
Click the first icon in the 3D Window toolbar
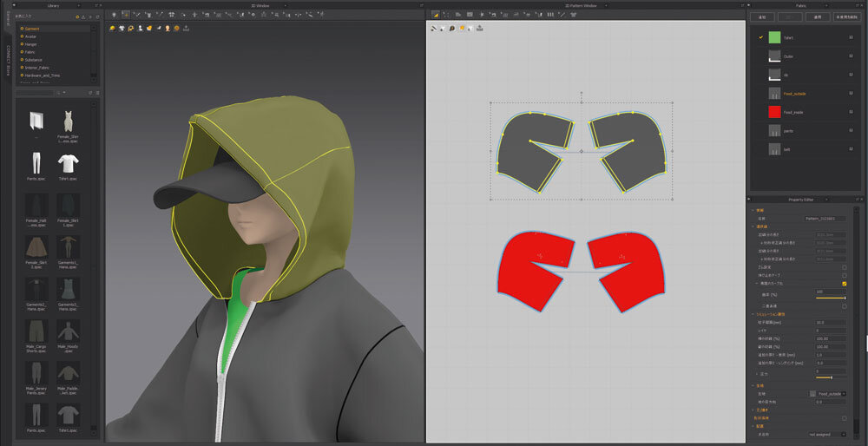(114, 15)
